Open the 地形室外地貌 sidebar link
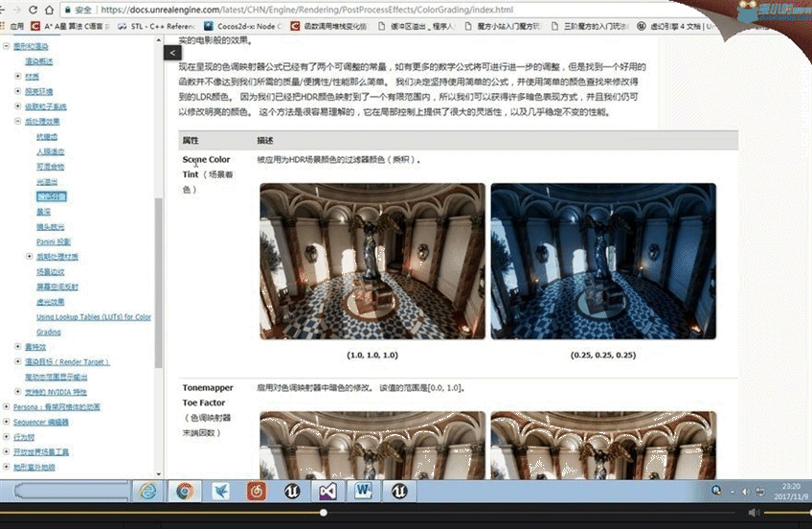Screen dimensions: 812x529 [34, 467]
